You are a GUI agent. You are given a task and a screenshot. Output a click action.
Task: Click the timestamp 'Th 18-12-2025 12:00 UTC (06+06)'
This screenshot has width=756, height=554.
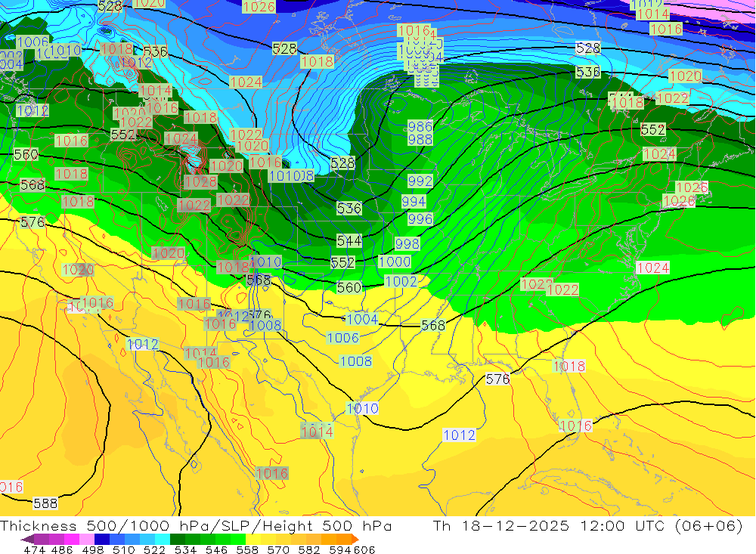click(587, 525)
